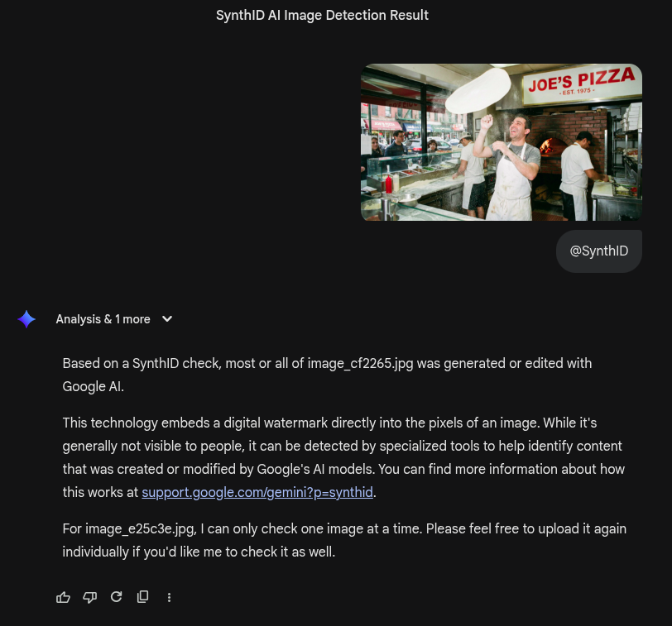Give the response a thumbs up

click(x=63, y=597)
